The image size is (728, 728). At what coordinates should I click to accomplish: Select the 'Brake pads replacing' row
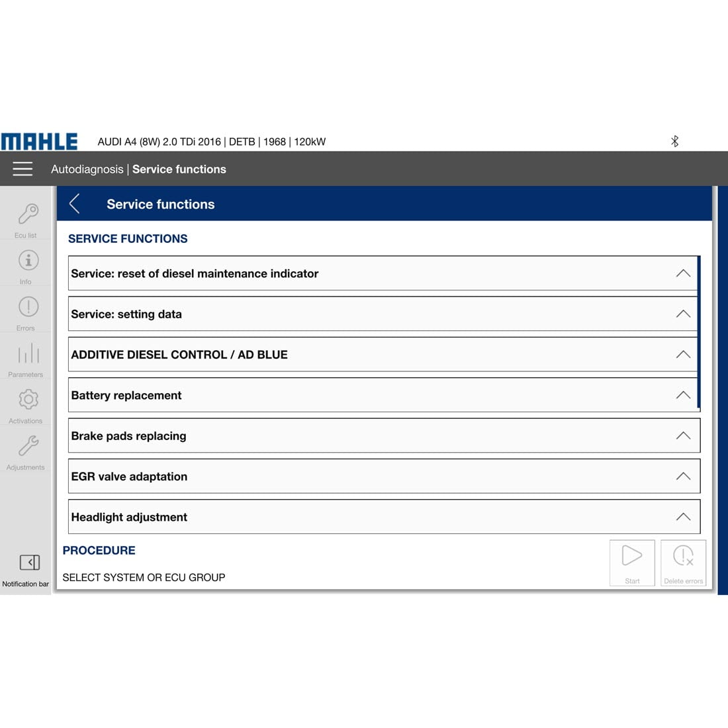pos(385,436)
